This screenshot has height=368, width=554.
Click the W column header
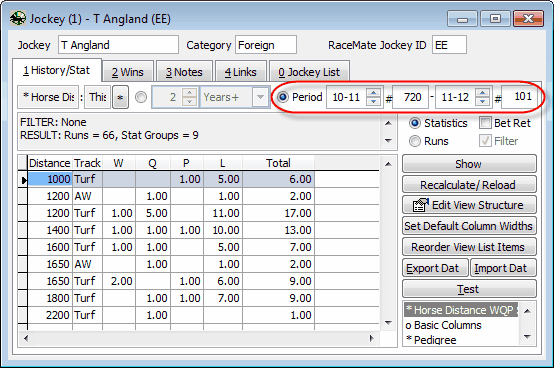point(118,163)
